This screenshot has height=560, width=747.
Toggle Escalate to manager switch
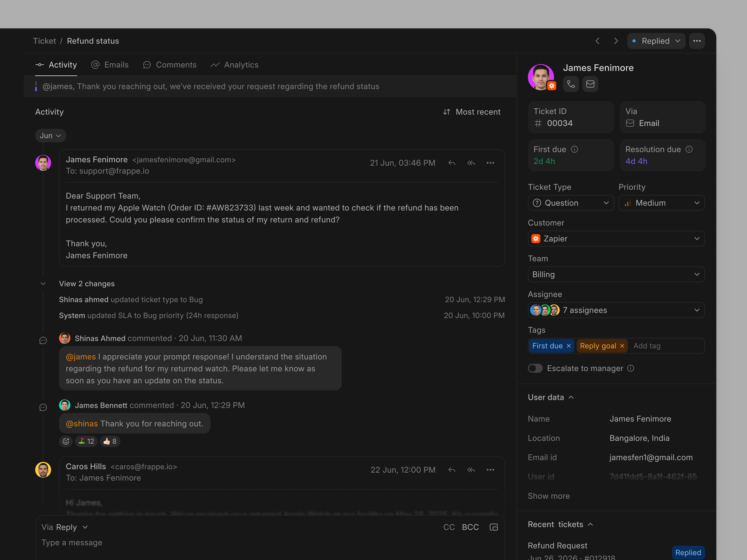click(535, 368)
